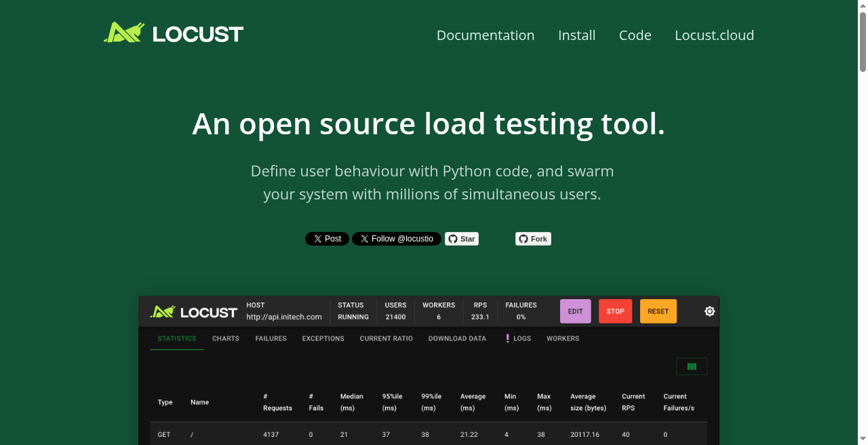The width and height of the screenshot is (868, 445).
Task: Select the STATISTICS tab
Action: pyautogui.click(x=177, y=338)
